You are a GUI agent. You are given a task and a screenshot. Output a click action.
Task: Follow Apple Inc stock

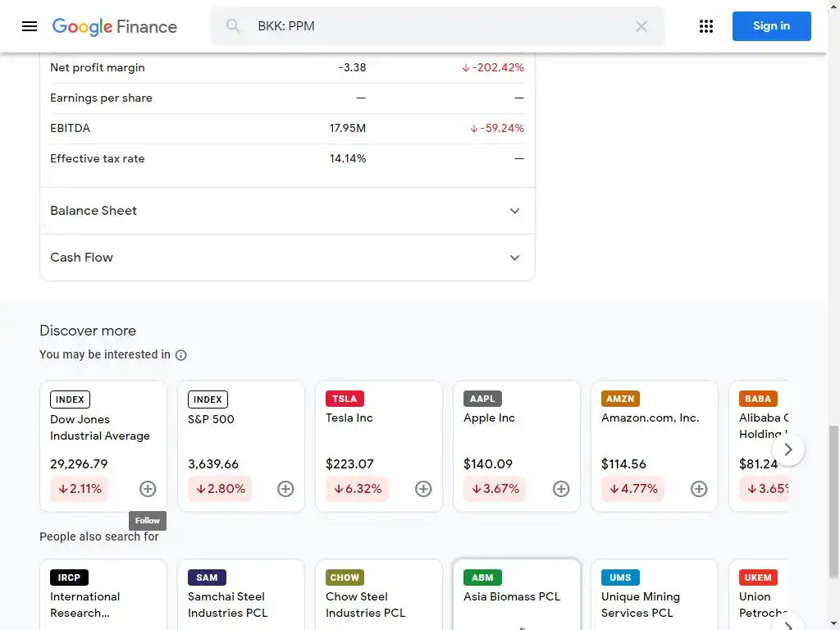point(561,489)
